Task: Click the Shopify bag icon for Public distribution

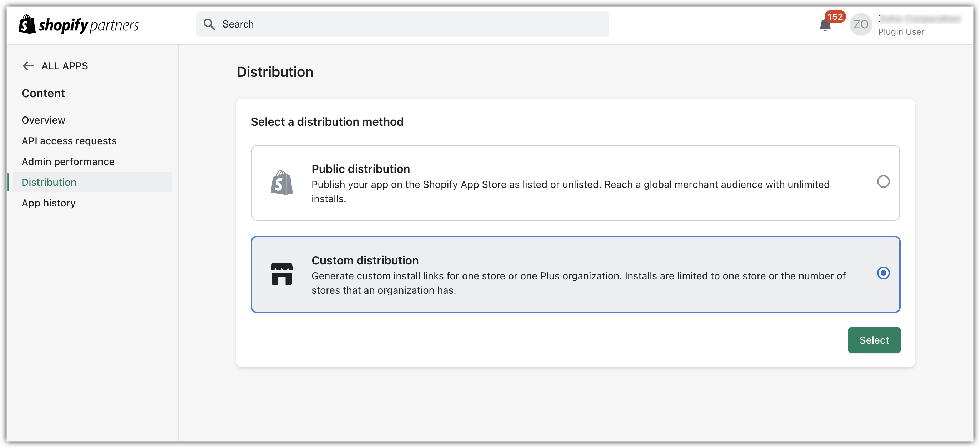Action: point(281,183)
